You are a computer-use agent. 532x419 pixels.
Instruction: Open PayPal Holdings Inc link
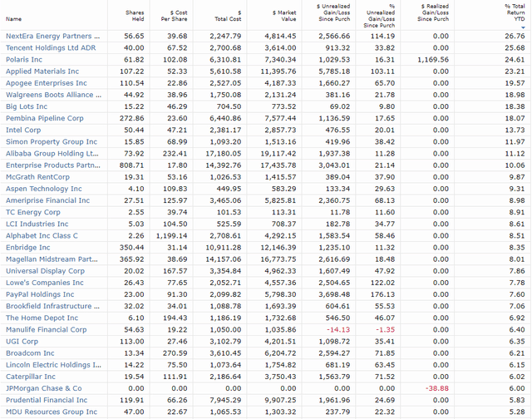(40, 294)
